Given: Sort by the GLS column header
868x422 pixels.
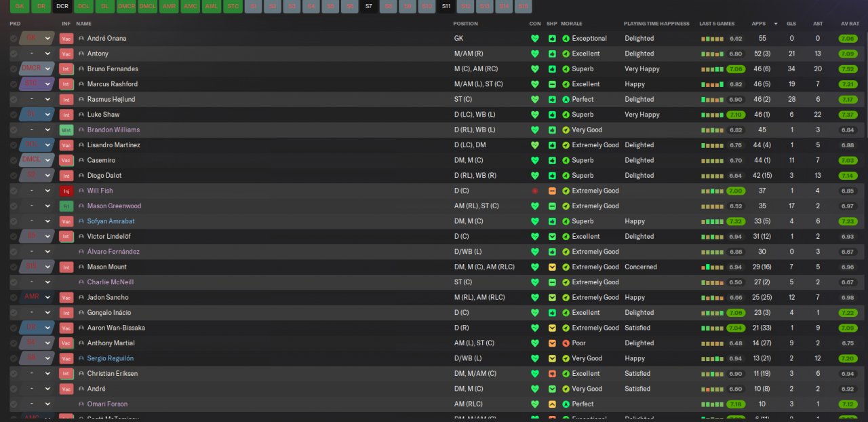Looking at the screenshot, I should coord(791,24).
